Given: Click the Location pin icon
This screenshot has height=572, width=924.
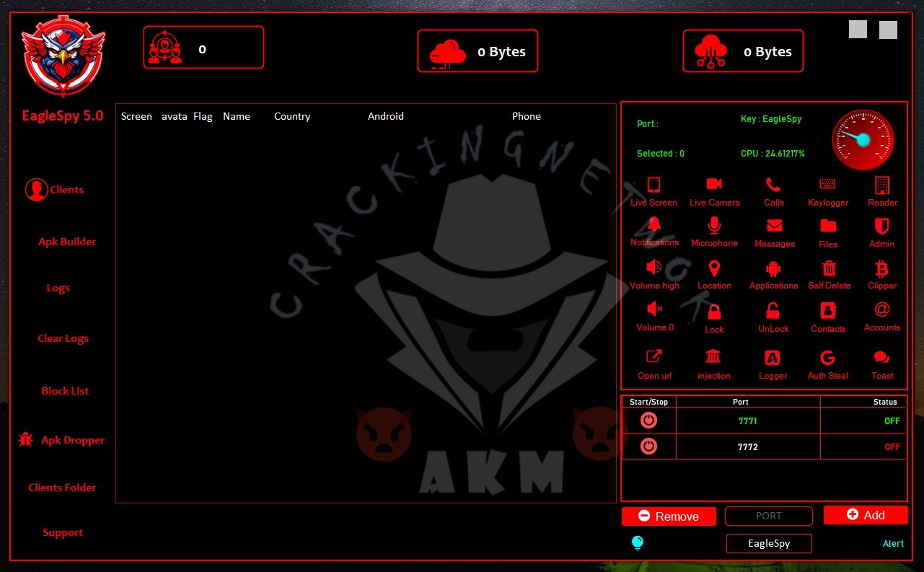Looking at the screenshot, I should pos(714,269).
